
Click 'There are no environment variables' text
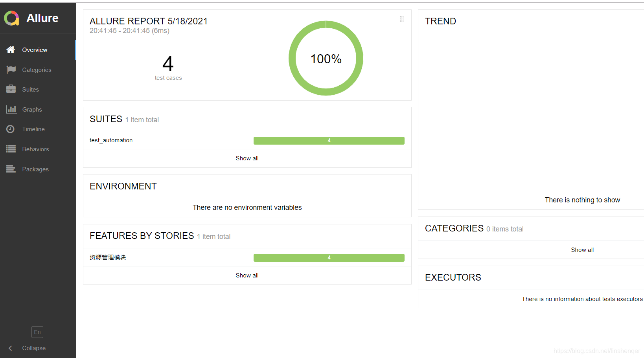coord(247,207)
